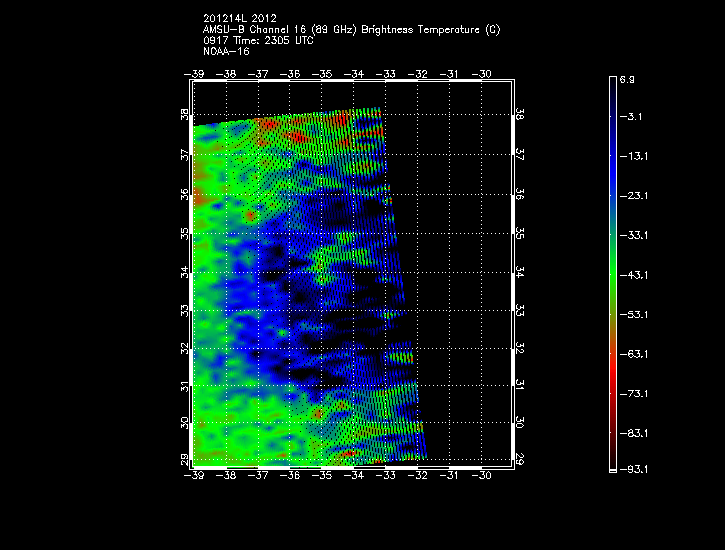Click latitude label 38 on the left axis
Viewport: 725px width, 550px height.
coord(184,116)
